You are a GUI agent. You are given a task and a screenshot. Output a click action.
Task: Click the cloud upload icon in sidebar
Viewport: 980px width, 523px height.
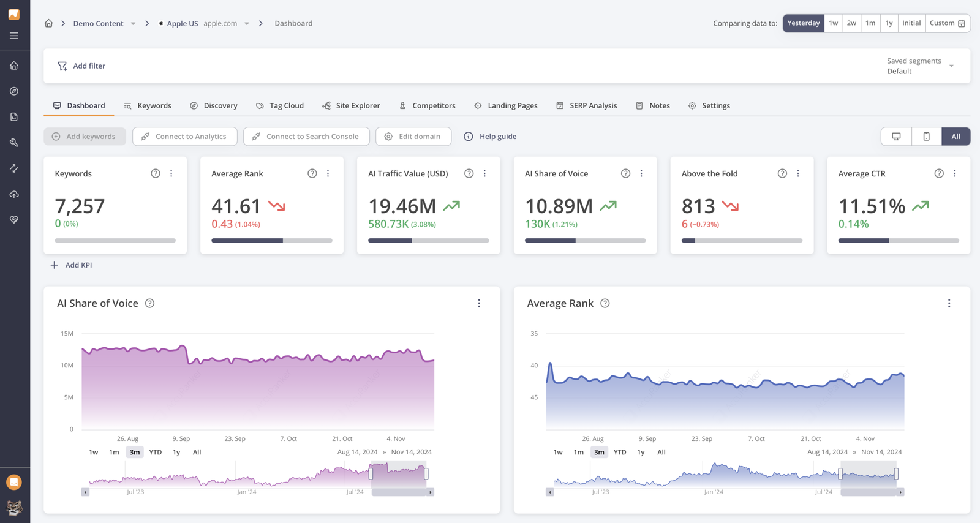[x=14, y=194]
